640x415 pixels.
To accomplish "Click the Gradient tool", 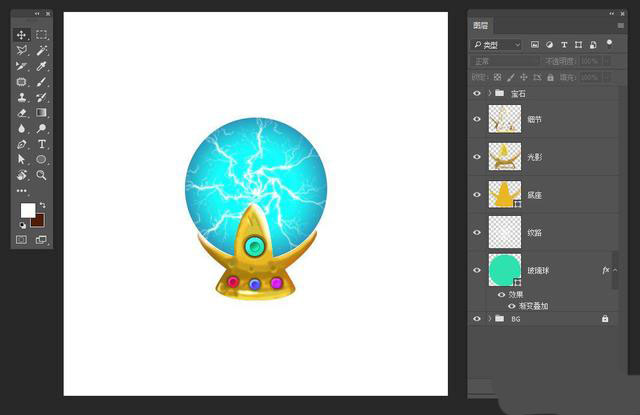I will (42, 113).
